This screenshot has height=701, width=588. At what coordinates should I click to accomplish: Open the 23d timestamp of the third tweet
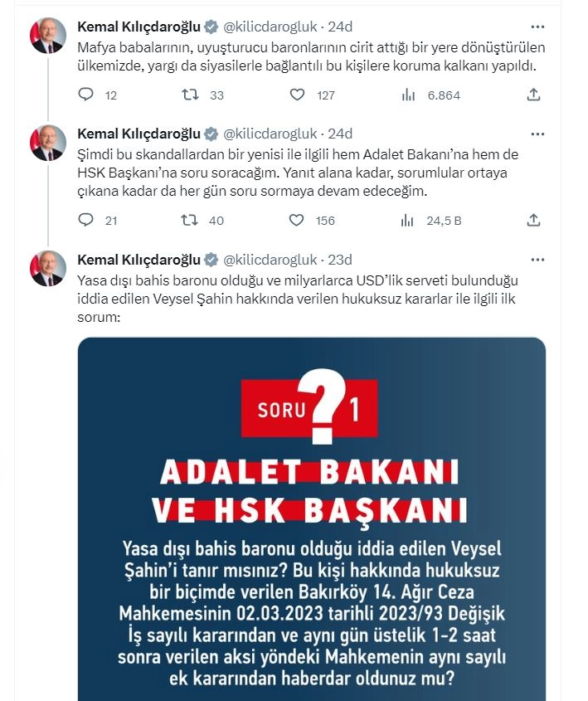340,260
